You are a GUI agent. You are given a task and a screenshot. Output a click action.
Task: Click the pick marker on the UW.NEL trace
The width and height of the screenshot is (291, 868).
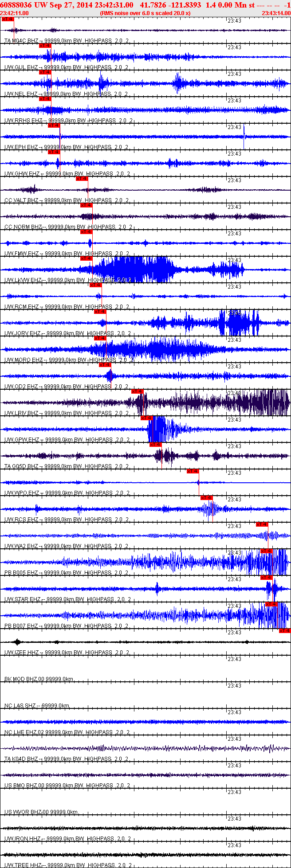point(45,72)
